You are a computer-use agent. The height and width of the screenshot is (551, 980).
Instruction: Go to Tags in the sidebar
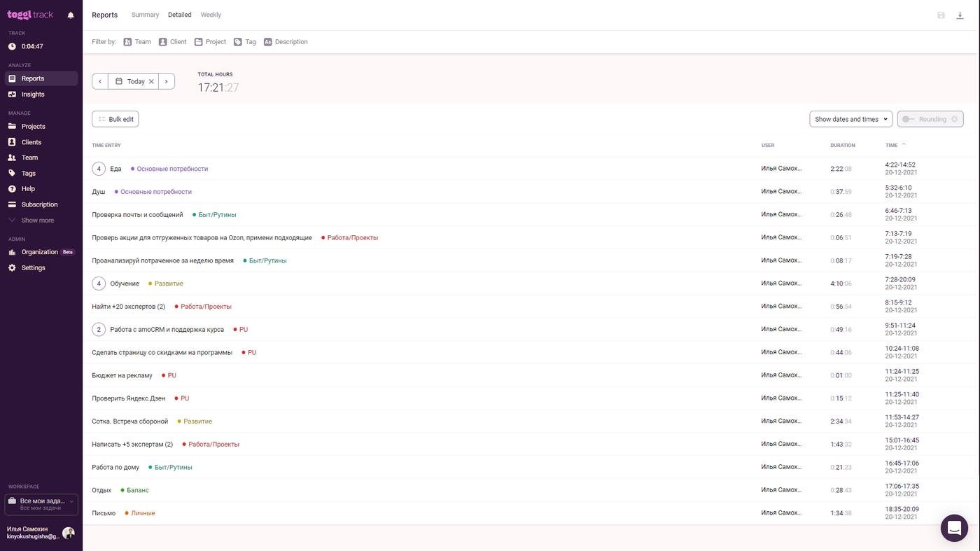click(28, 174)
